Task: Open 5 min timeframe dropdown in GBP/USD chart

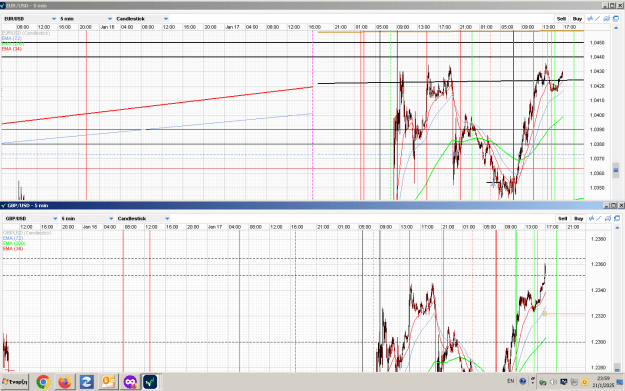Action: click(x=87, y=218)
